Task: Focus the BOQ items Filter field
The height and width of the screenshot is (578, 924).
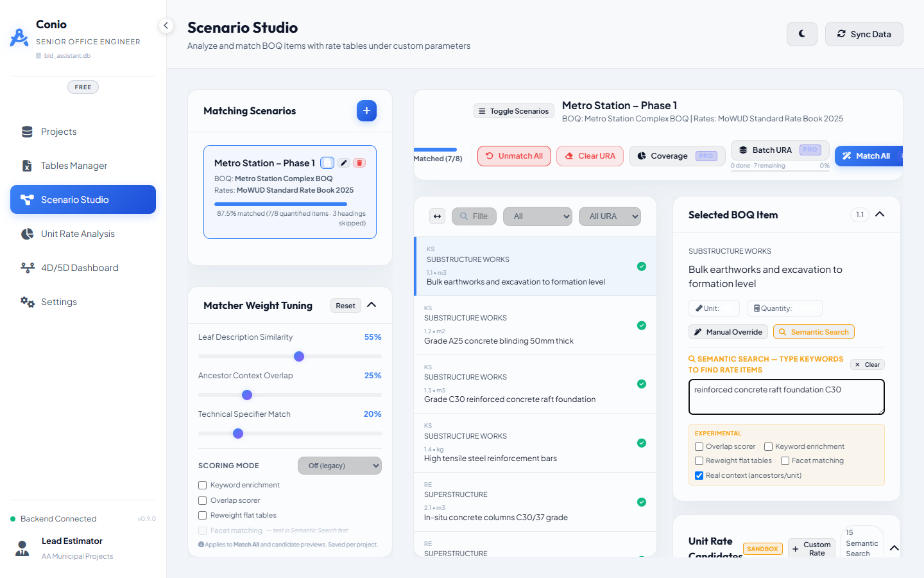Action: [474, 216]
